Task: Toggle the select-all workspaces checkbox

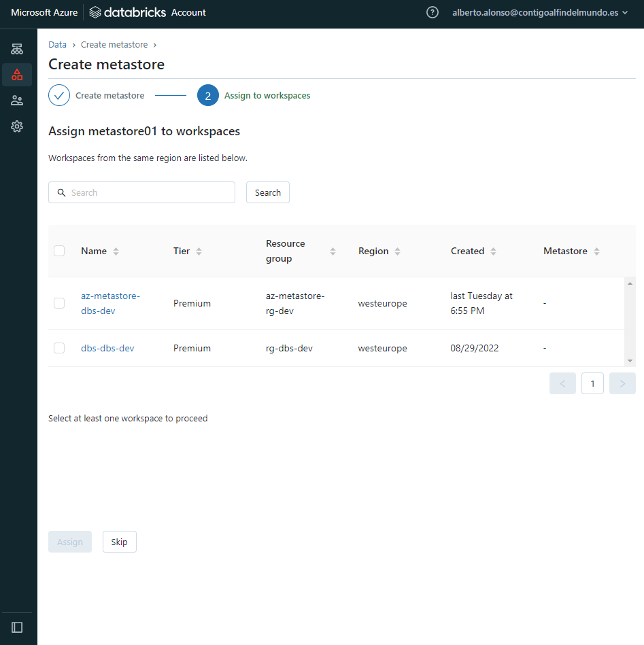Action: tap(59, 251)
